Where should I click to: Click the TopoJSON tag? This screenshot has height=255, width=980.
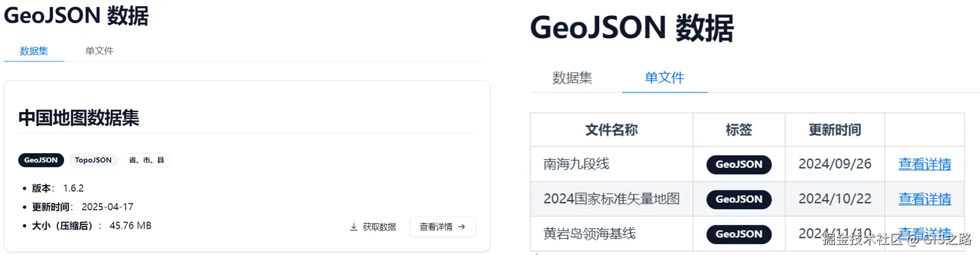(x=93, y=160)
